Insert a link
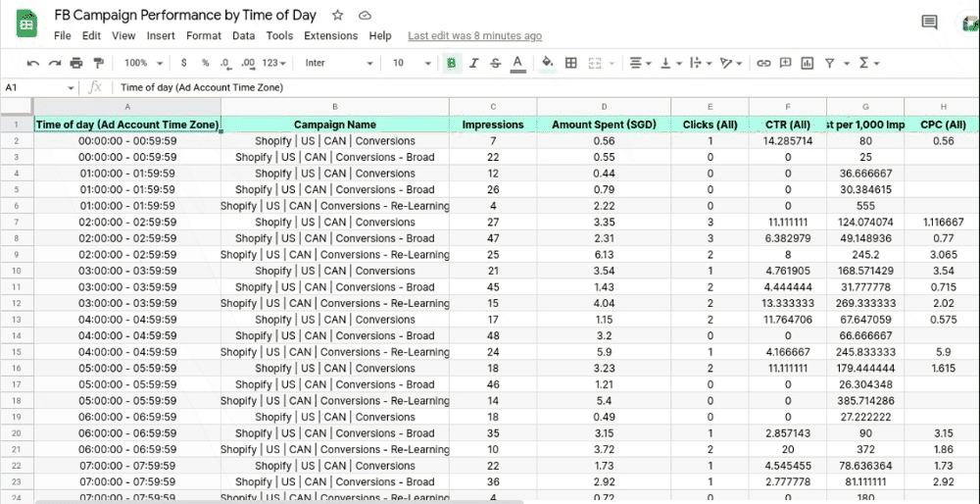The width and height of the screenshot is (980, 504). click(763, 63)
